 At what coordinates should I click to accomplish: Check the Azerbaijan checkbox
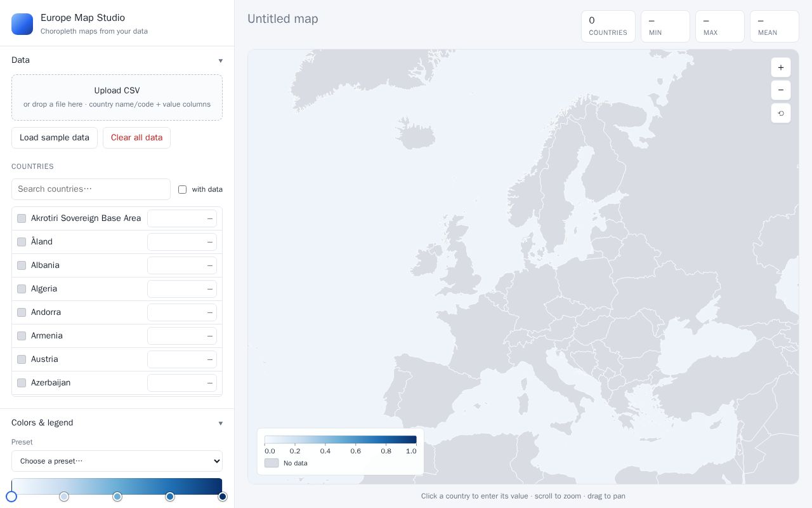click(22, 383)
